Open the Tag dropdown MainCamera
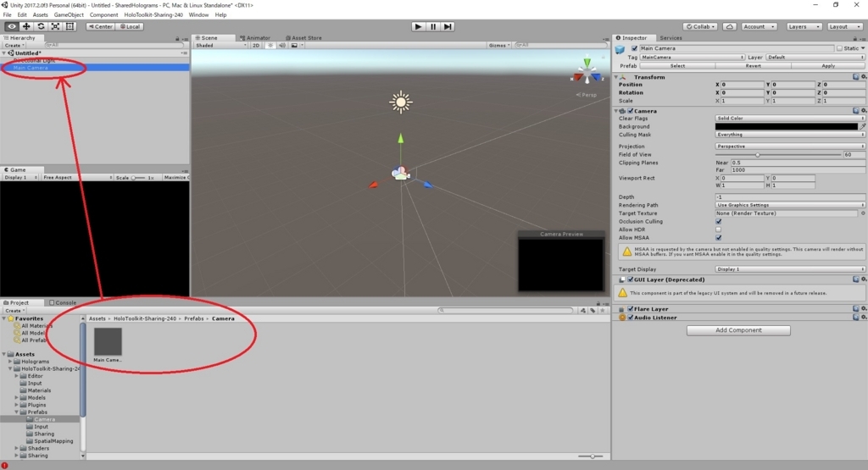 [x=692, y=58]
